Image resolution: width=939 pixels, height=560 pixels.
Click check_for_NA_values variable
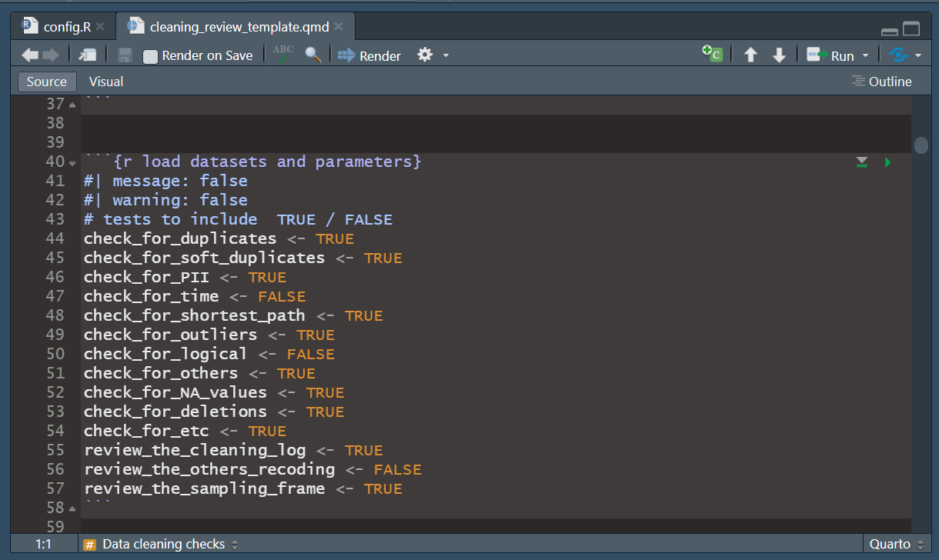(175, 392)
